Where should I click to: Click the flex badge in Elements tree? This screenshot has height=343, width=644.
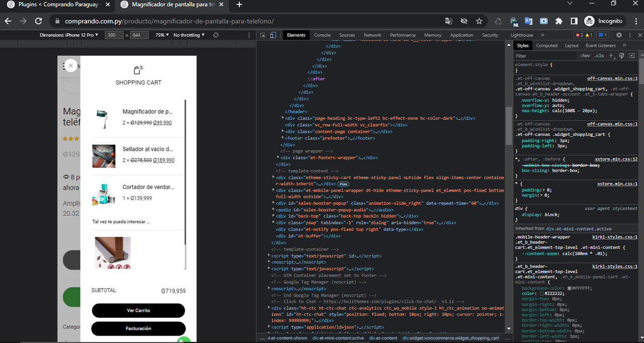tap(344, 184)
